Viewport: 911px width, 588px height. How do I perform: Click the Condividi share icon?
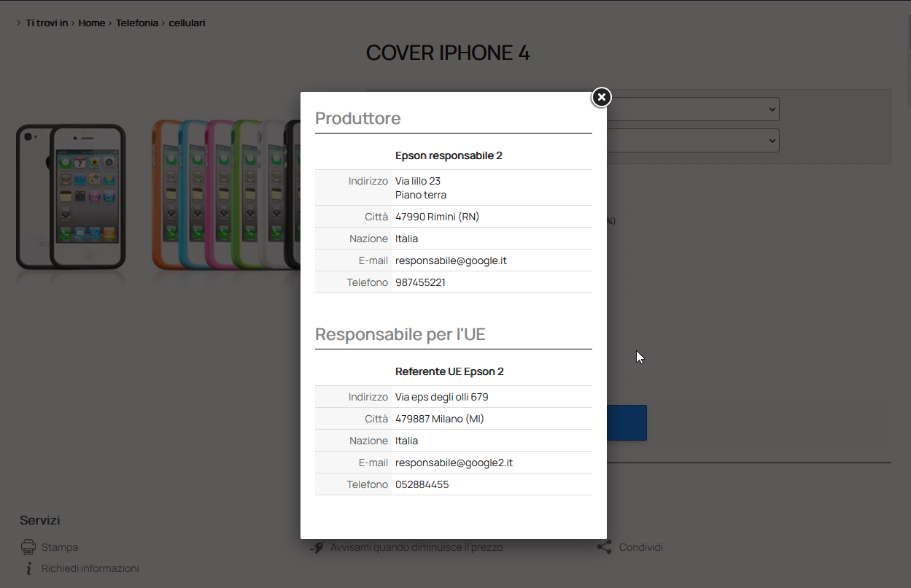(x=604, y=547)
